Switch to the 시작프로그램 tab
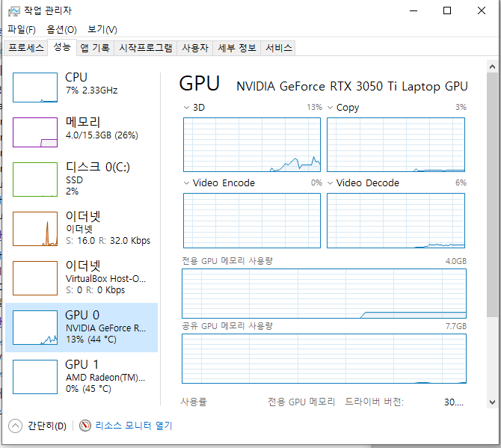The width and height of the screenshot is (501, 448). 146,48
